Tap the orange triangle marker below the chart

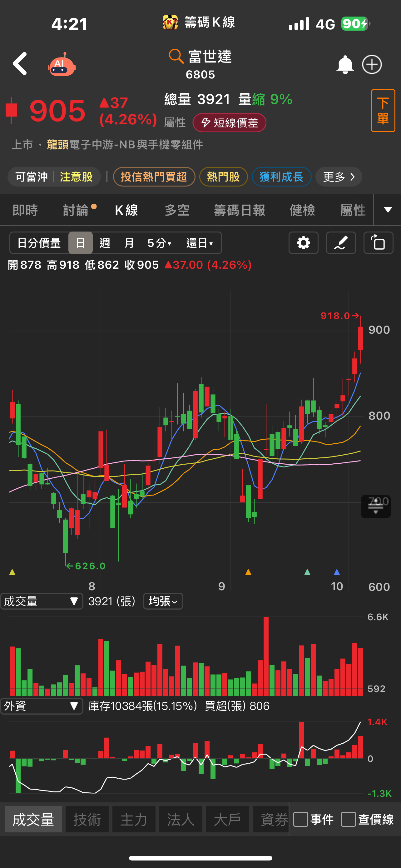[248, 572]
